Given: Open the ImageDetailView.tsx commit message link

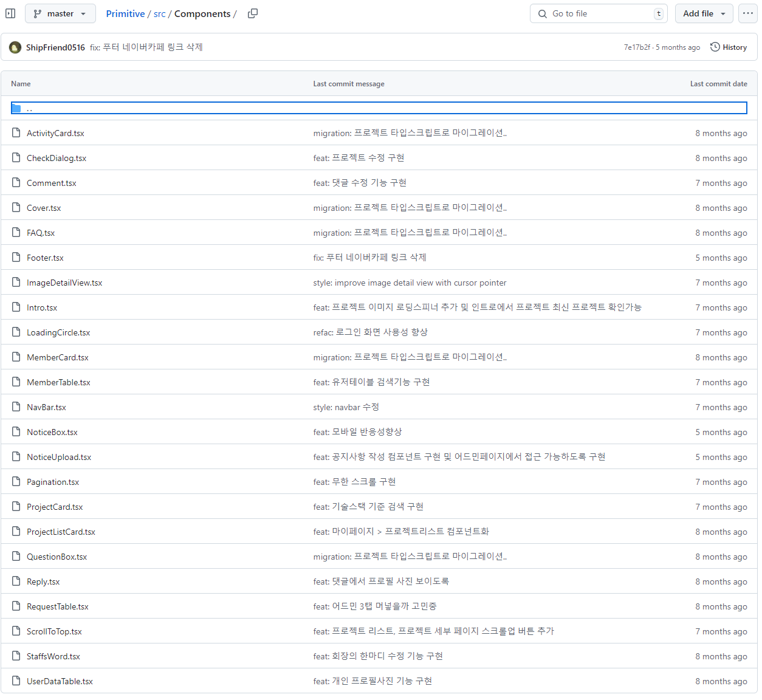Looking at the screenshot, I should [410, 283].
